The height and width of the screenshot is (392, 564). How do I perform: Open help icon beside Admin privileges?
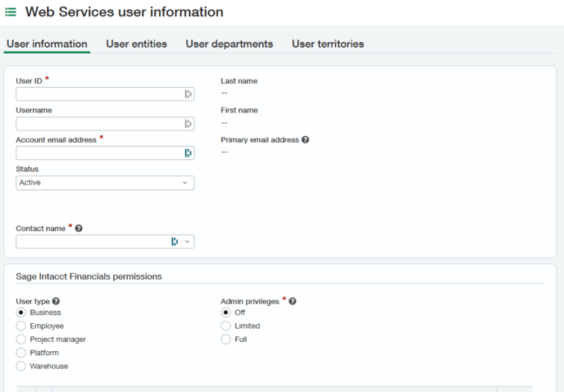293,301
